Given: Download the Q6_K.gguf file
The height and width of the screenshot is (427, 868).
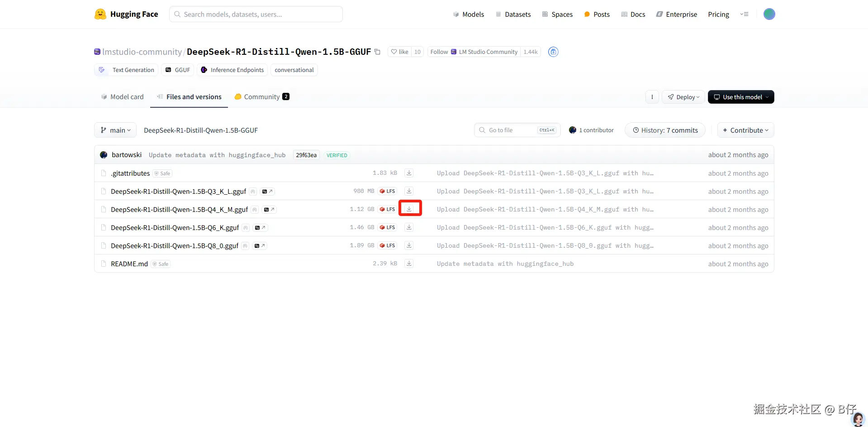Looking at the screenshot, I should click(409, 227).
